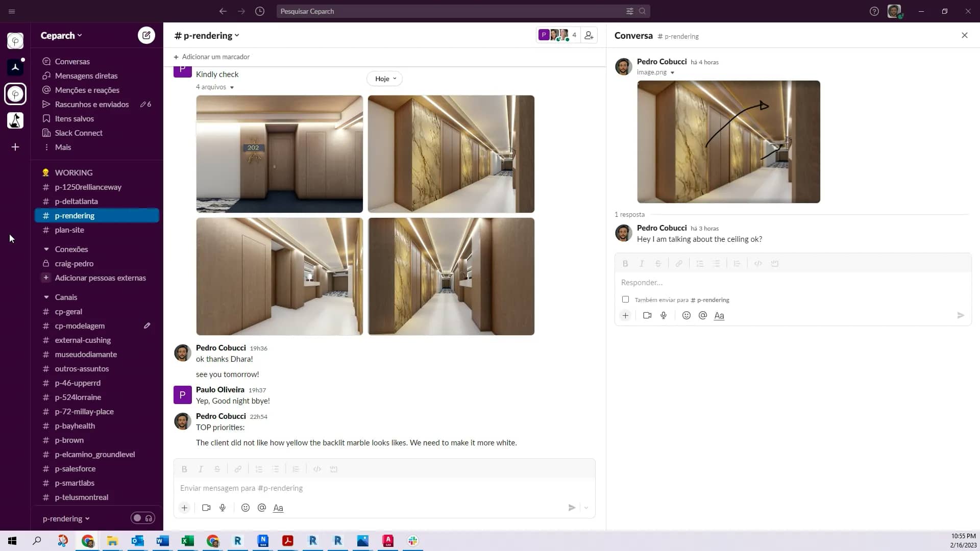The image size is (980, 551).
Task: Switch to the p-deltatlanta channel
Action: coord(76,202)
